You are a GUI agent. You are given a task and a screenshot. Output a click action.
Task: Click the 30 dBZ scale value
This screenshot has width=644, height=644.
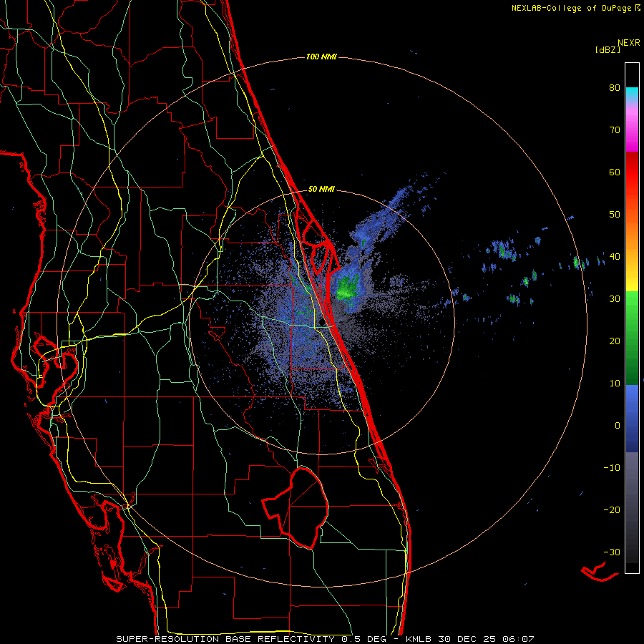click(x=615, y=298)
